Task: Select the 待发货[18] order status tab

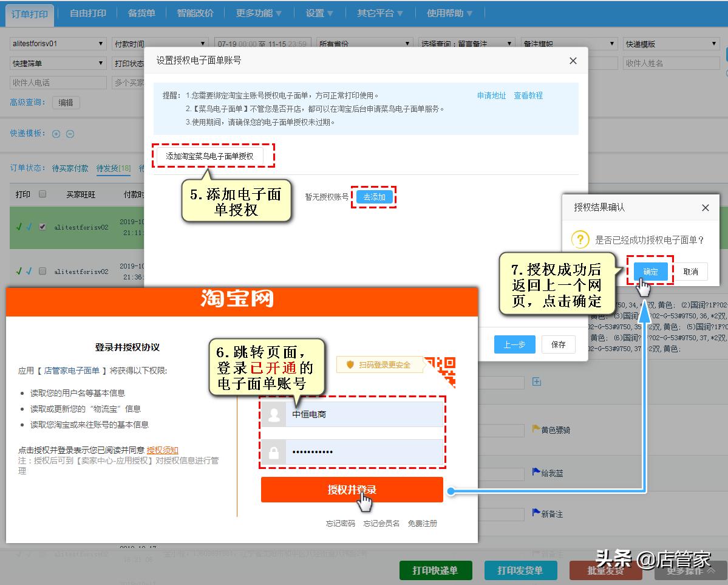Action: [x=113, y=168]
